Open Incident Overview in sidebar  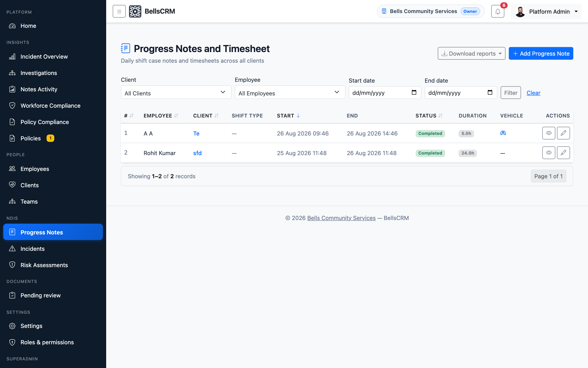pos(53,57)
